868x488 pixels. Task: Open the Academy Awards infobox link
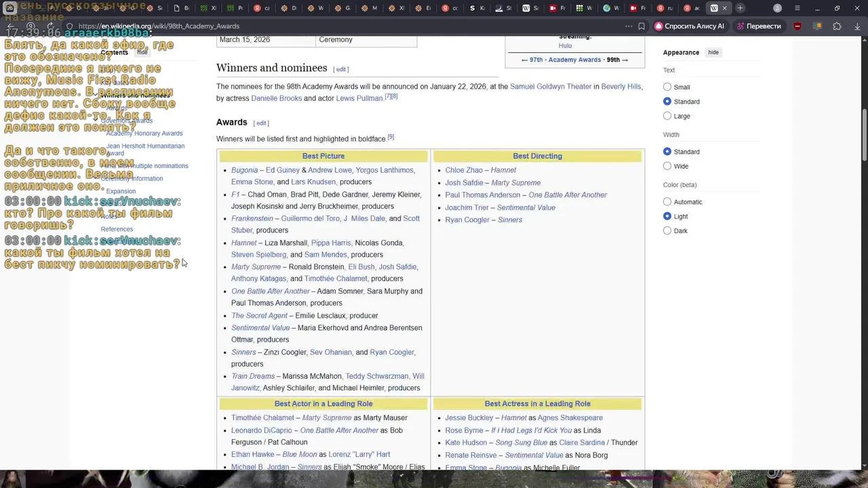coord(574,60)
